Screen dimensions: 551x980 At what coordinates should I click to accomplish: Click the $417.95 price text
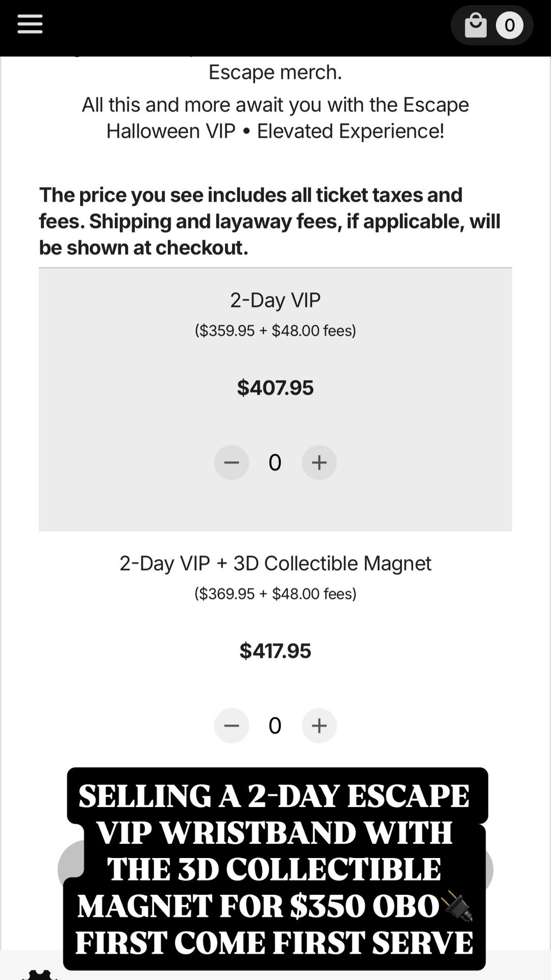tap(275, 651)
